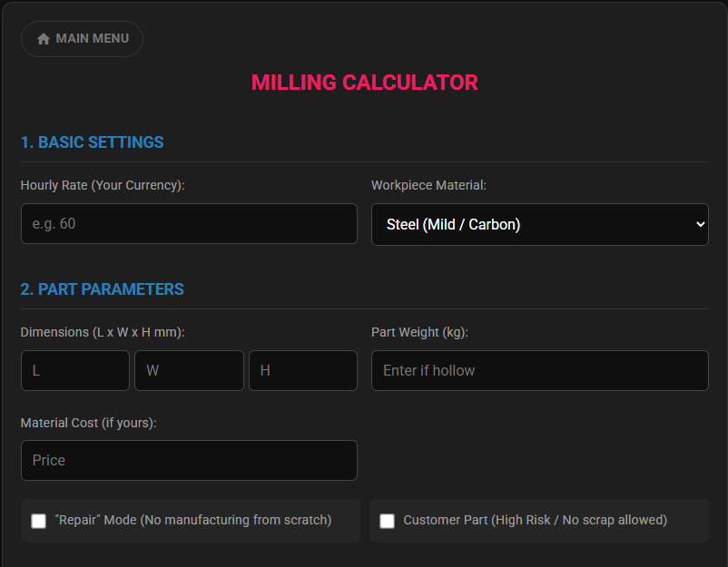
Task: Click the MILLING CALCULATOR title
Action: 364,83
